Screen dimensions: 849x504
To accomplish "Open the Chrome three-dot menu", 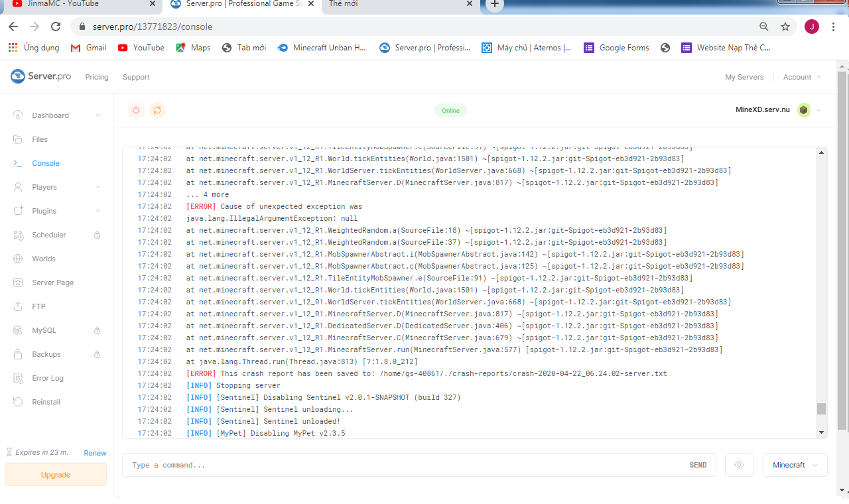I will (x=833, y=27).
